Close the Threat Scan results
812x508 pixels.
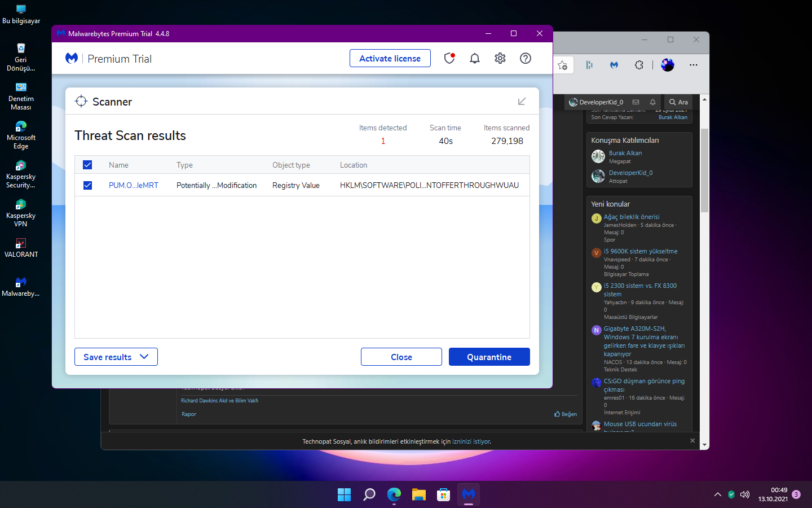point(401,357)
